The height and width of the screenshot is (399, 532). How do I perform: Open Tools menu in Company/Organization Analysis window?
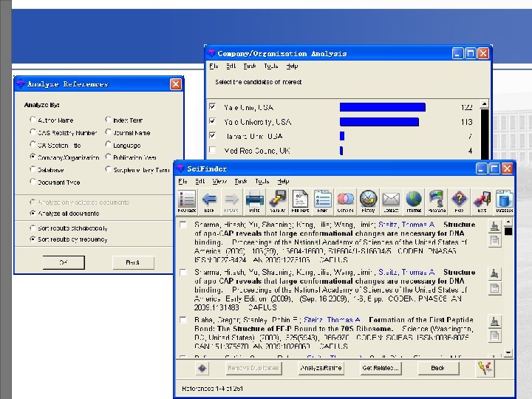click(270, 66)
